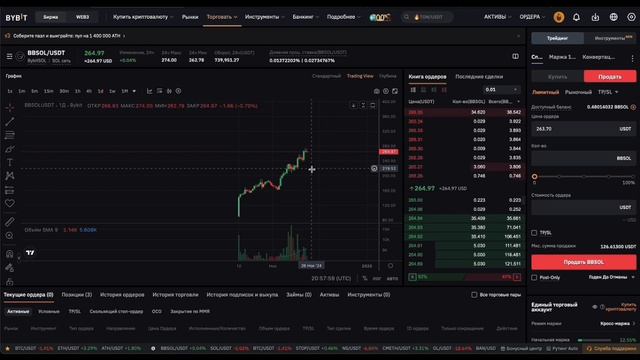Viewport: 640px width, 360px height.
Task: Open language globe icon
Action: [613, 17]
